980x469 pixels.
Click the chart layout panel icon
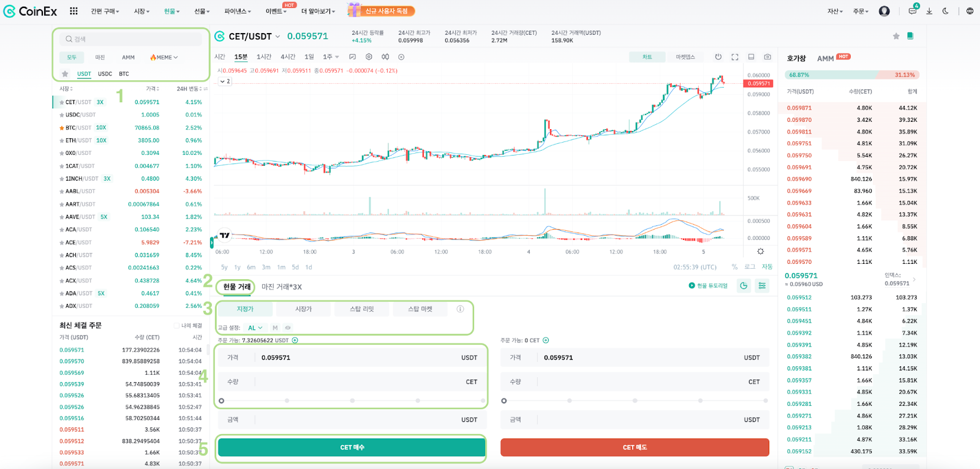752,57
